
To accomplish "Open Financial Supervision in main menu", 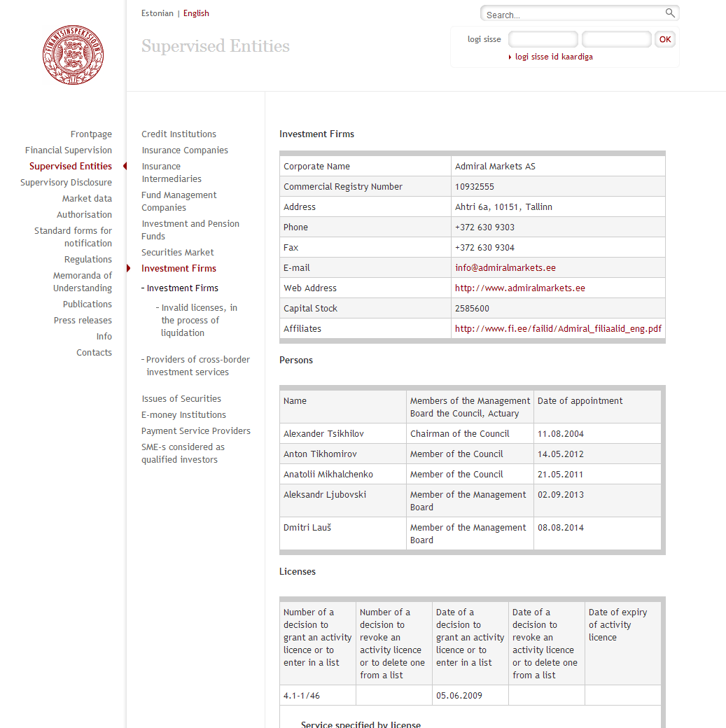I will click(69, 150).
